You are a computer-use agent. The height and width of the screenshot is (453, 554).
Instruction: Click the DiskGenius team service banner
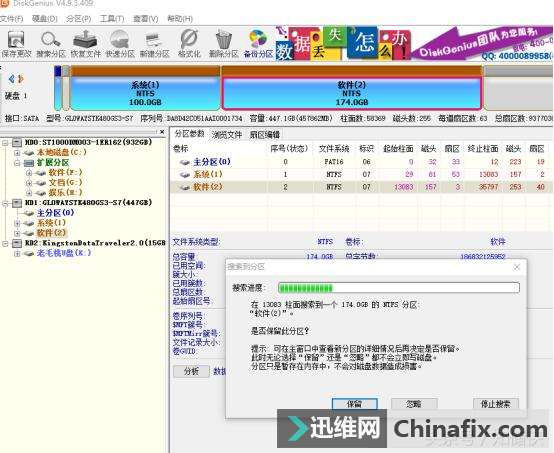click(482, 43)
